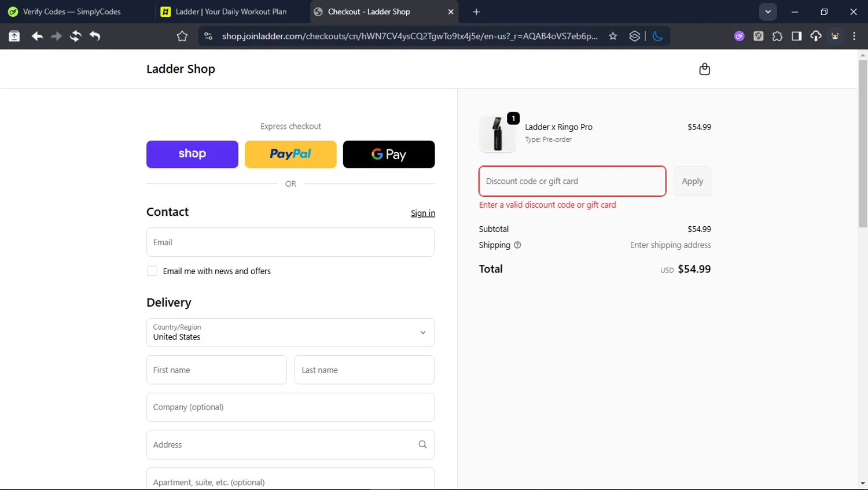The height and width of the screenshot is (490, 868).
Task: Open the shopping bag cart icon
Action: click(x=704, y=69)
